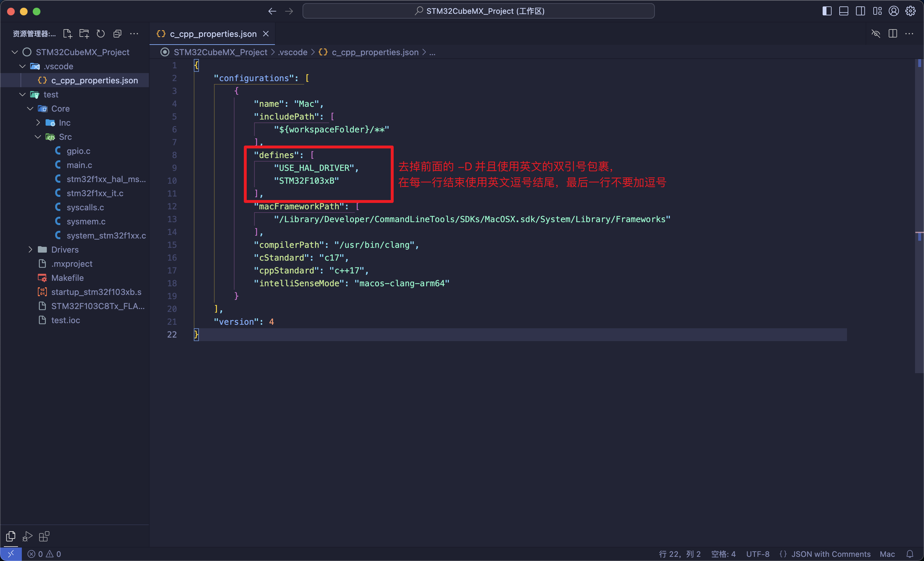Toggle the bottom panel visibility
The height and width of the screenshot is (561, 924).
coord(843,11)
